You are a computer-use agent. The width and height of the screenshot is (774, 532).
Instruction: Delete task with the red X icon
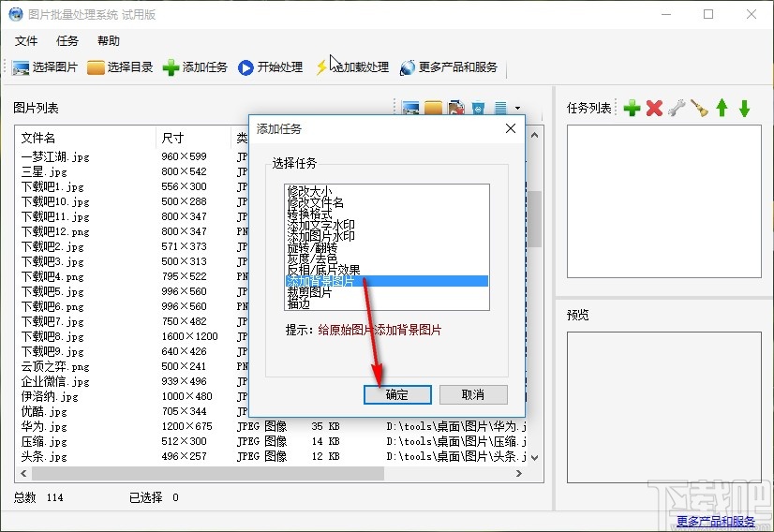point(655,108)
